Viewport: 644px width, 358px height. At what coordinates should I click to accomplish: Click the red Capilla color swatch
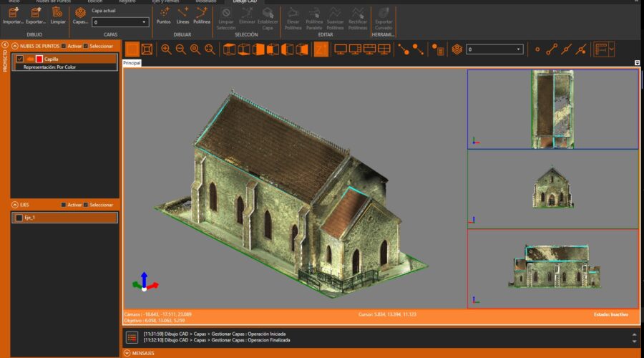tap(39, 59)
